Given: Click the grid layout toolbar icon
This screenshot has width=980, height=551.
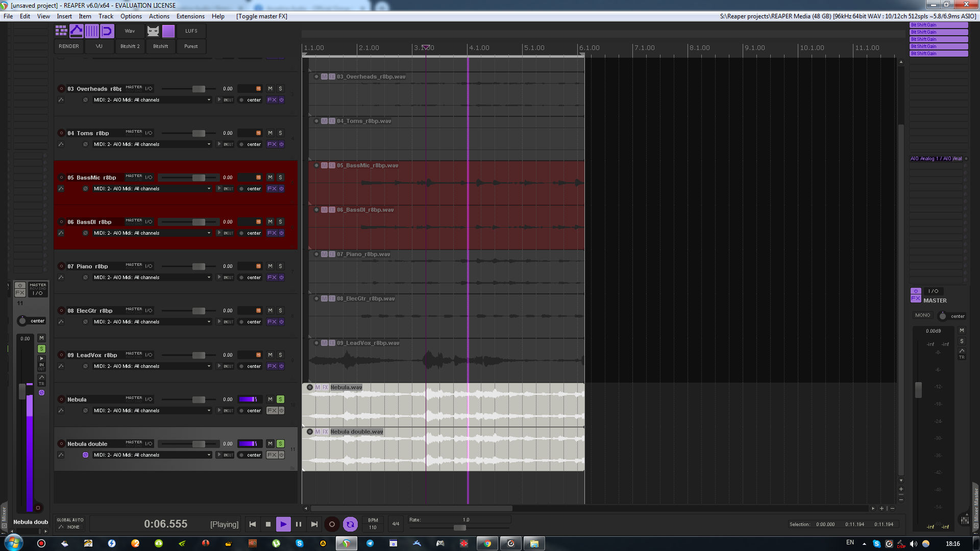Looking at the screenshot, I should 61,31.
